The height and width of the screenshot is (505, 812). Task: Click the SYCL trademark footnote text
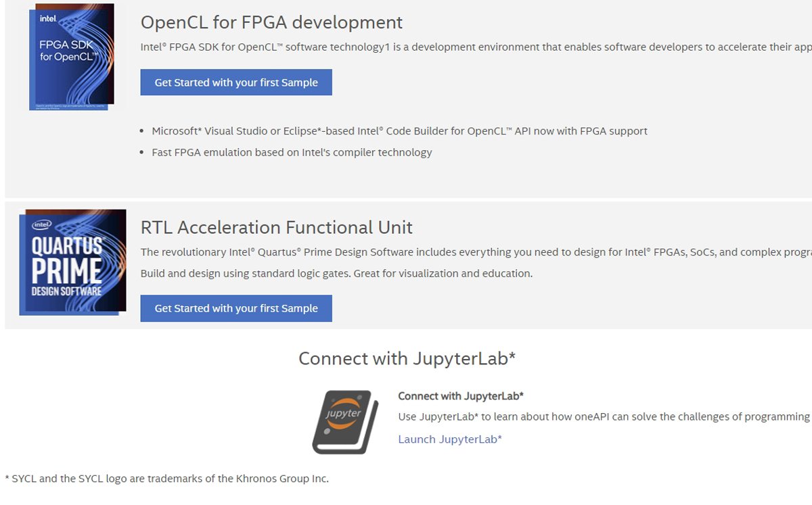[164, 478]
